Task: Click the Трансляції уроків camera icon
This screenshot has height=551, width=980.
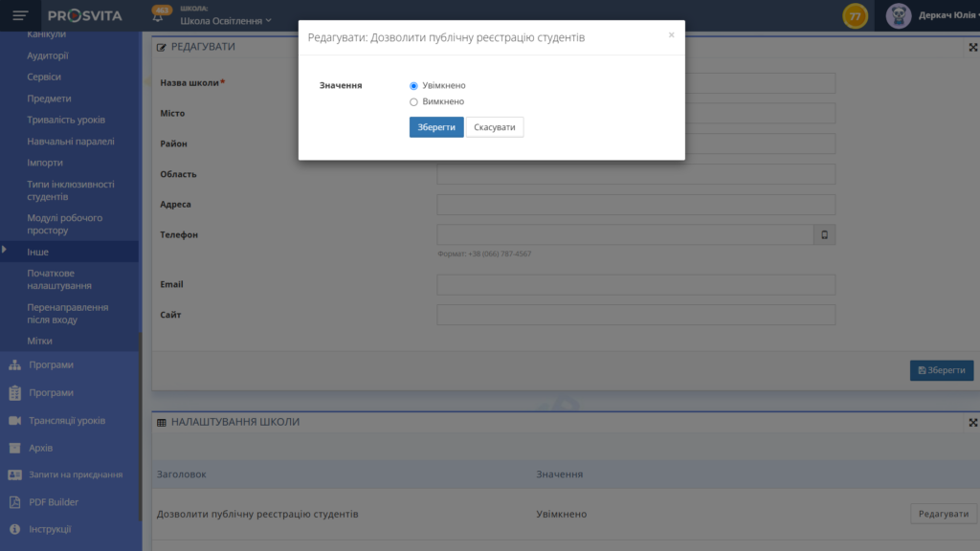Action: pos(14,421)
